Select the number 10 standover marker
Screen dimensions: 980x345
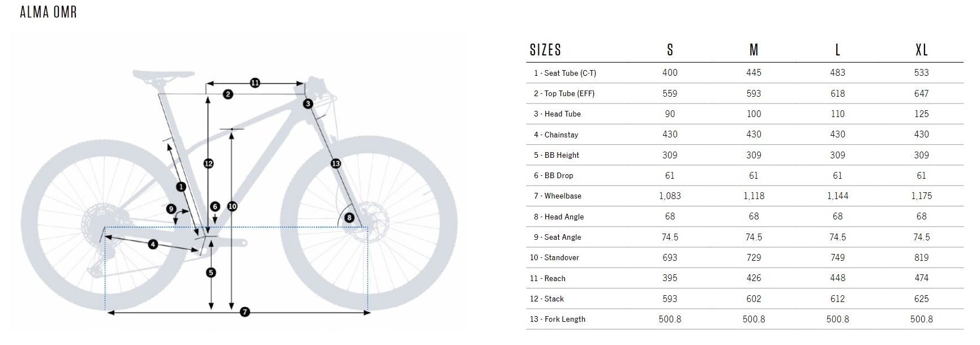tap(232, 206)
